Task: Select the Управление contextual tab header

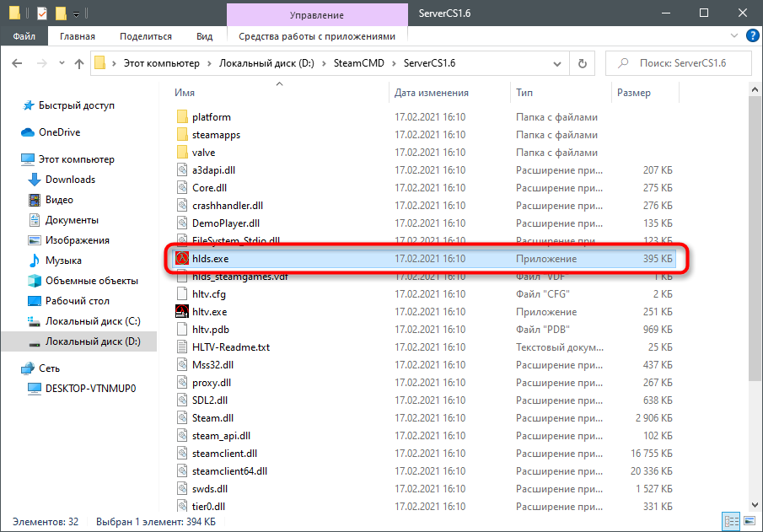Action: pos(317,15)
